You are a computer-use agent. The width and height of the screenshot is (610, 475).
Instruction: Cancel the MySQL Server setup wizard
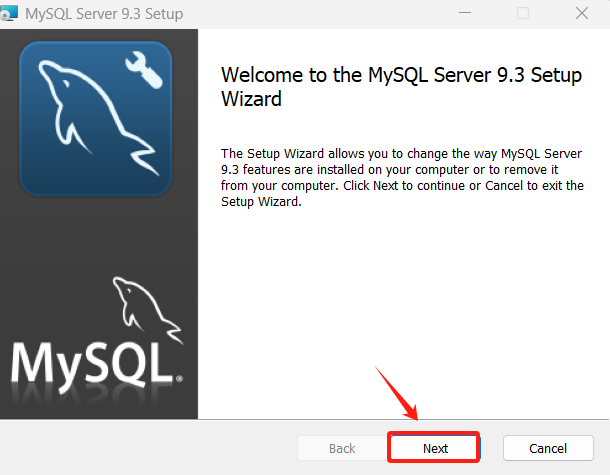coord(548,448)
